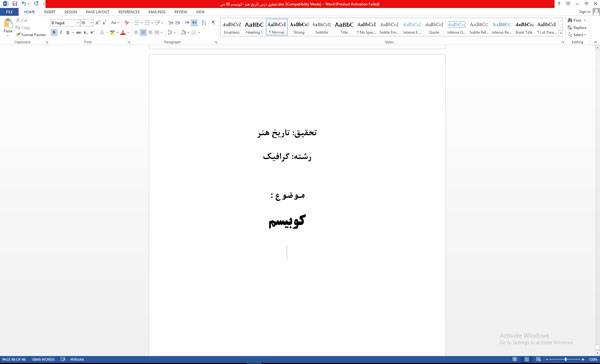Screen dimensions: 600x364
Task: Expand the Bullets list dropdown
Action: pos(141,23)
